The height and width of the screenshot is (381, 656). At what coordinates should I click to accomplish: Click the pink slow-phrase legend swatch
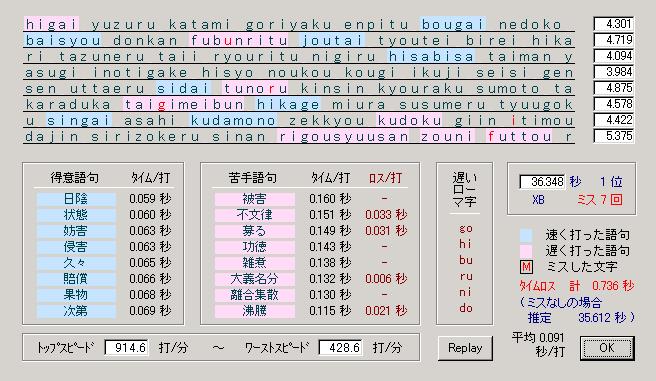(526, 251)
